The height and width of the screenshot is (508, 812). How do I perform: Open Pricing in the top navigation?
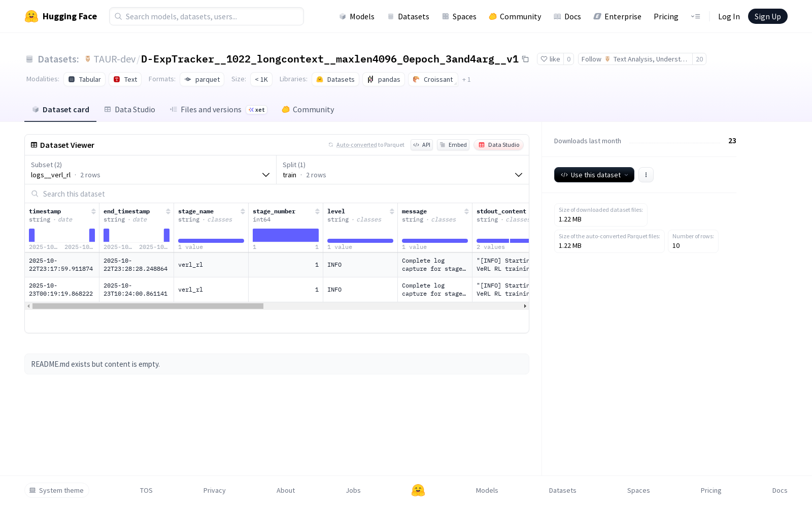666,16
